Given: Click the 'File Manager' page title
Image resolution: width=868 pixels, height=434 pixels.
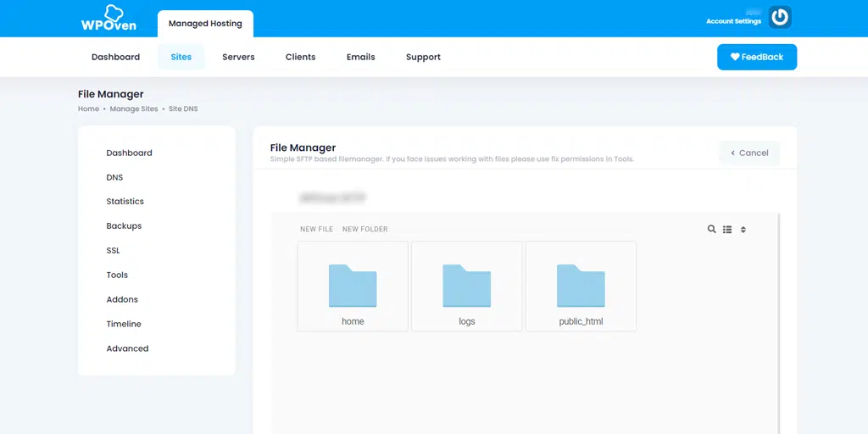Looking at the screenshot, I should pos(111,94).
